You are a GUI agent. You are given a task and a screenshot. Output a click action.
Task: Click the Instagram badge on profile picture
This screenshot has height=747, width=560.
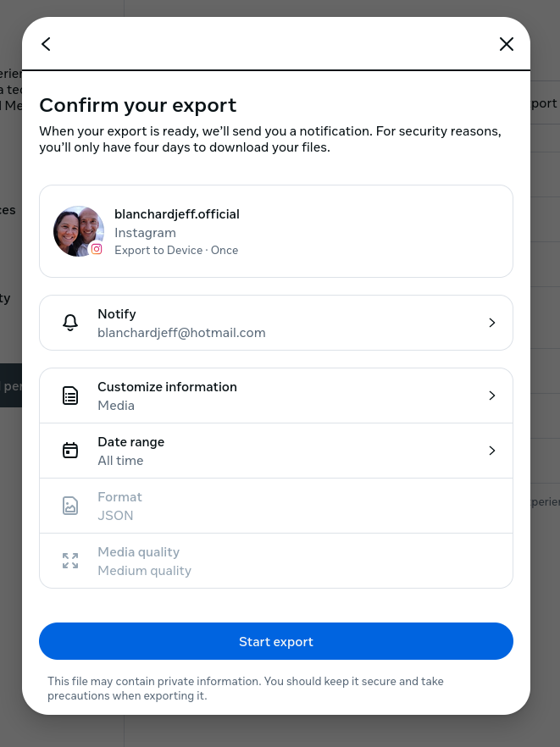97,249
